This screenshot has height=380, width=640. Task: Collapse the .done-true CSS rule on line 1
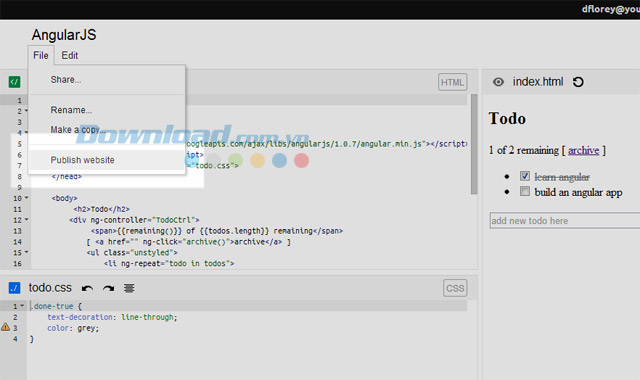pyautogui.click(x=22, y=306)
